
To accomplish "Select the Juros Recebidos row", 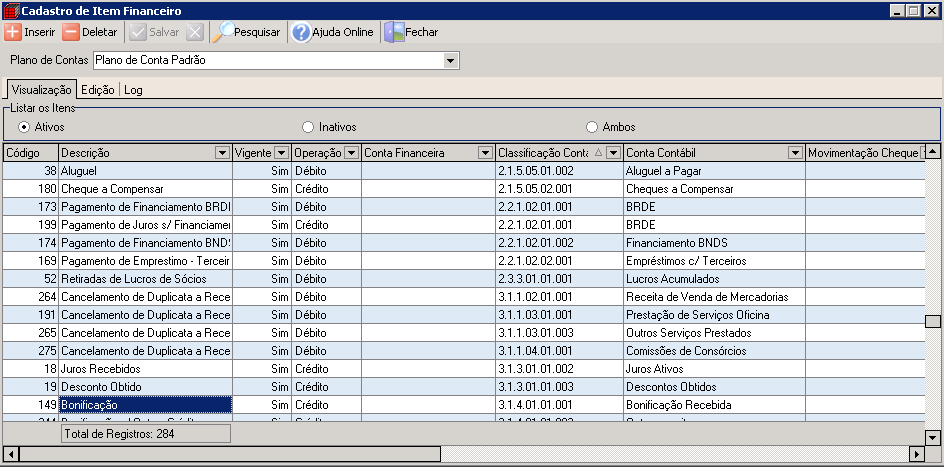I will tap(464, 368).
